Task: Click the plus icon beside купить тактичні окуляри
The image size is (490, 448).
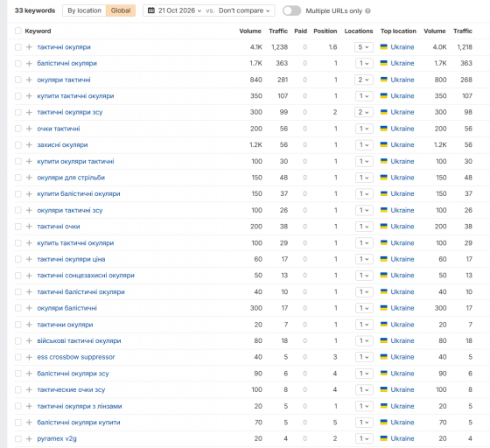Action: pos(29,242)
